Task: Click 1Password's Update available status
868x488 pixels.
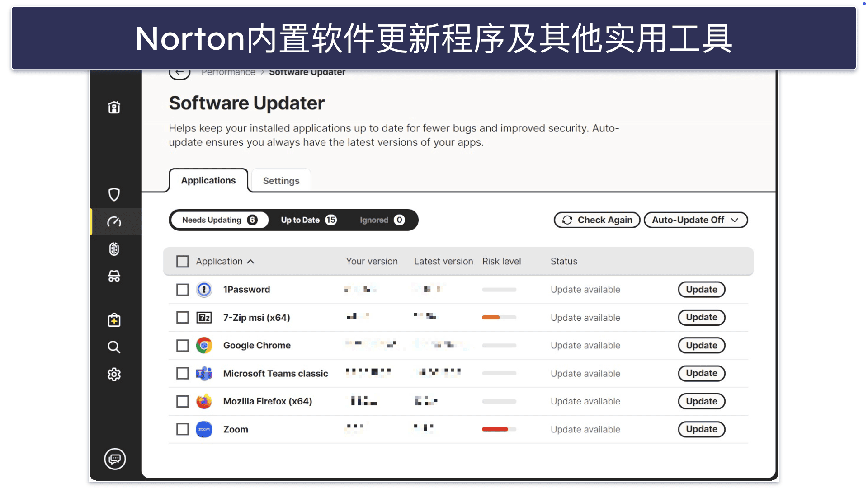Action: (x=585, y=290)
